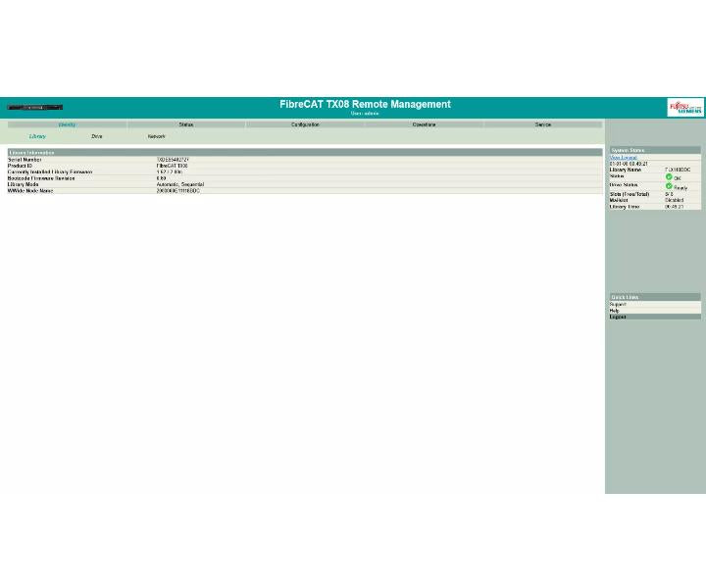Open the Configuration tab
This screenshot has width=706, height=588.
(x=305, y=124)
